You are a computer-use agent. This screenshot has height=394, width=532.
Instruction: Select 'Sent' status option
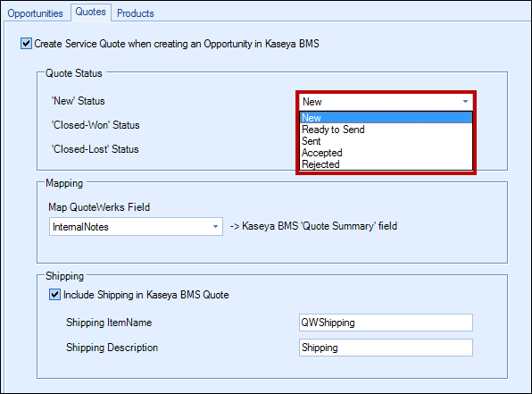(386, 141)
